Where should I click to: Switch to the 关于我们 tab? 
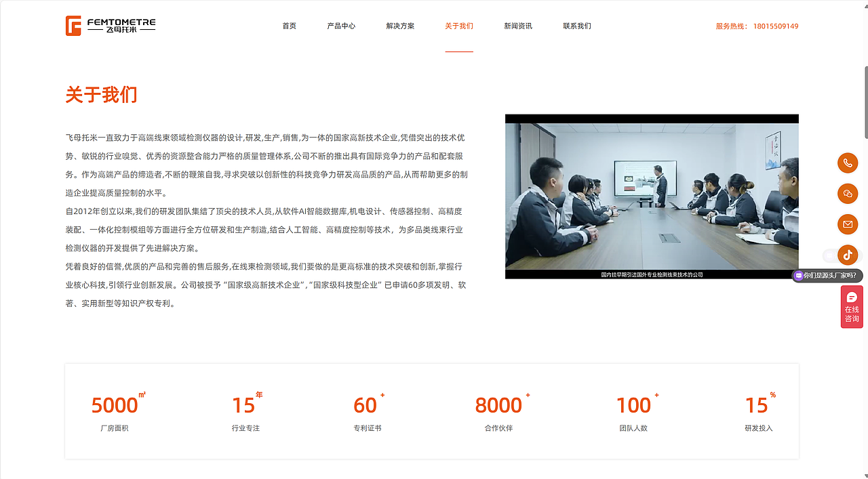459,26
